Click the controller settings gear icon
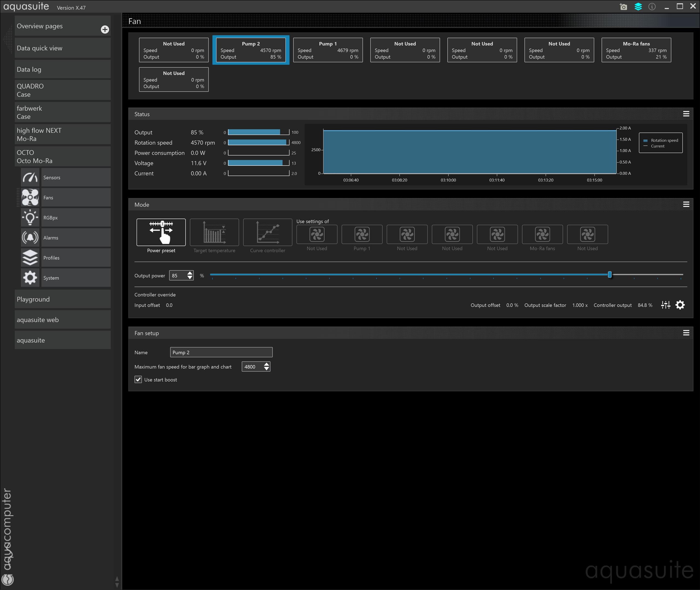This screenshot has height=590, width=700. tap(680, 305)
